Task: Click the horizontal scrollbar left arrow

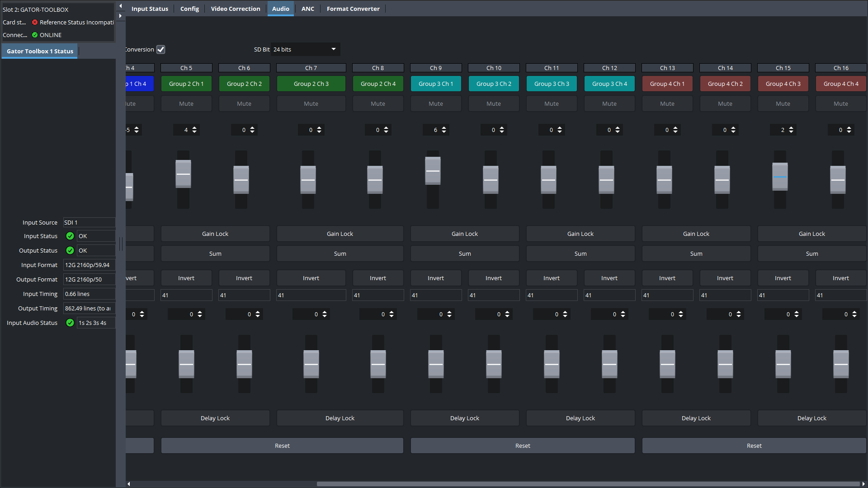Action: pos(129,484)
